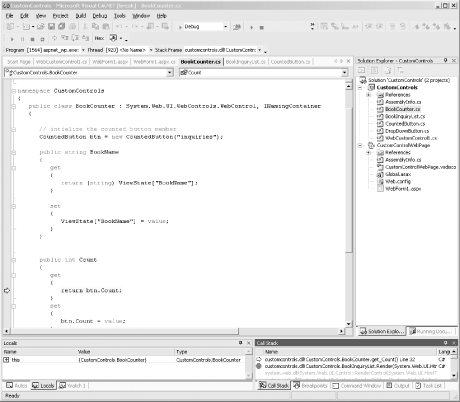Open the Tools menu
The image size is (460, 402).
[x=120, y=16]
